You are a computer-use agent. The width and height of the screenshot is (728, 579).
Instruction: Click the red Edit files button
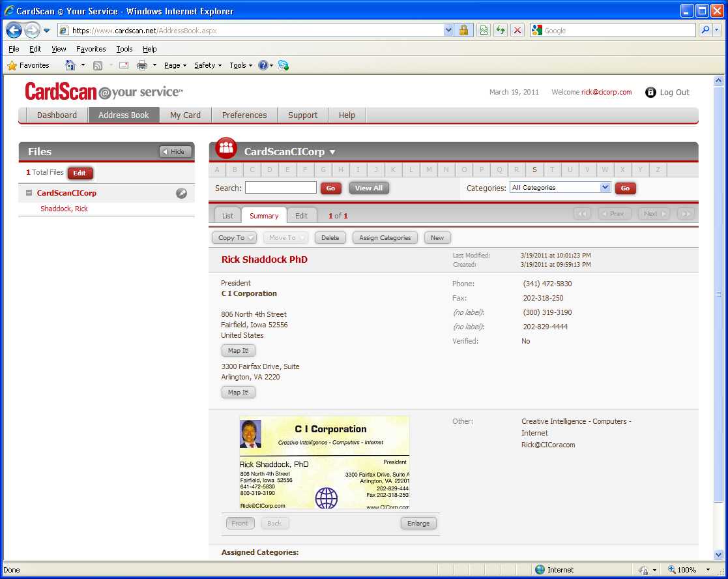[x=80, y=173]
